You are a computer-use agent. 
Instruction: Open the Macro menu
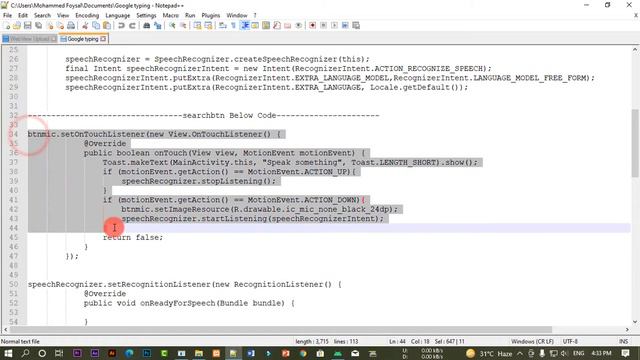point(171,16)
